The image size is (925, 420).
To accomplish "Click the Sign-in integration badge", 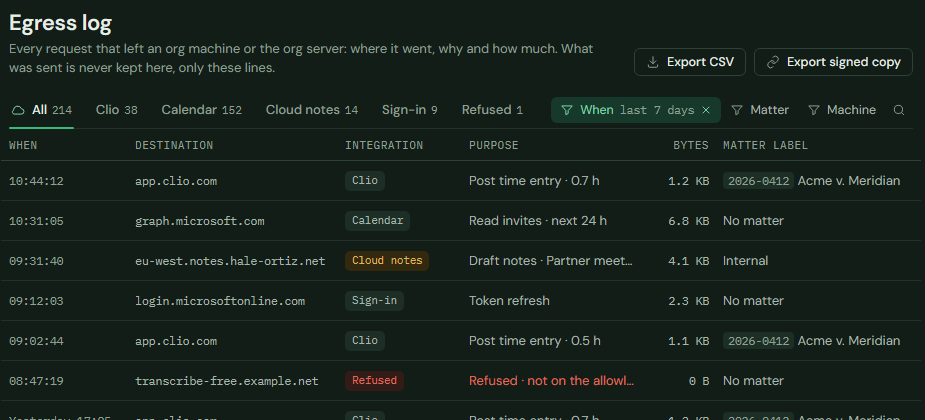I will pos(374,301).
